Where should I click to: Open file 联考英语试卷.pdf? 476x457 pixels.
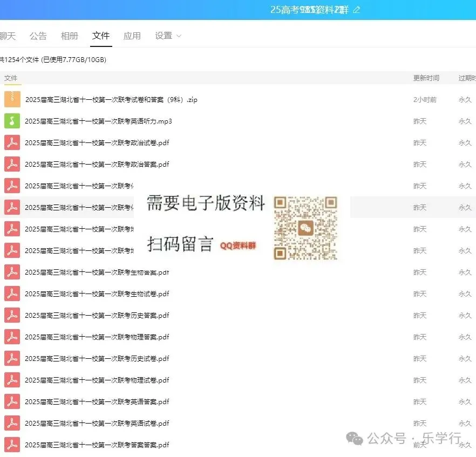tap(97, 423)
